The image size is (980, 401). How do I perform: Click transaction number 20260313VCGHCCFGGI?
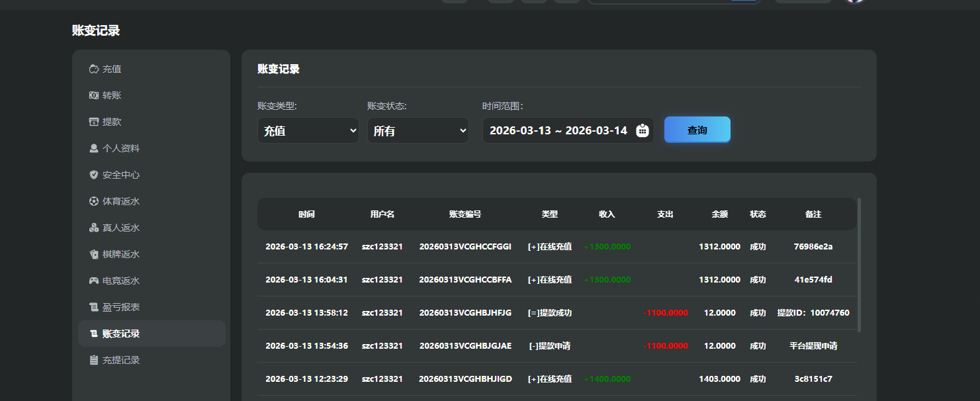tap(465, 246)
